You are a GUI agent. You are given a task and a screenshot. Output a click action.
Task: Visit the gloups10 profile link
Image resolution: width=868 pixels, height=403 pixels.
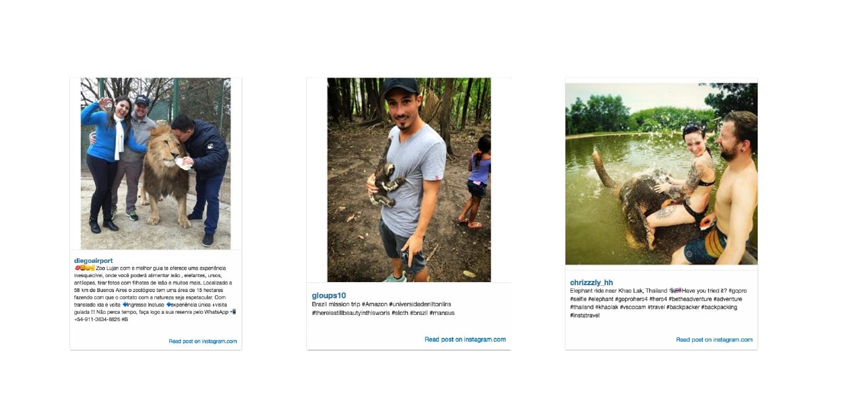(329, 295)
